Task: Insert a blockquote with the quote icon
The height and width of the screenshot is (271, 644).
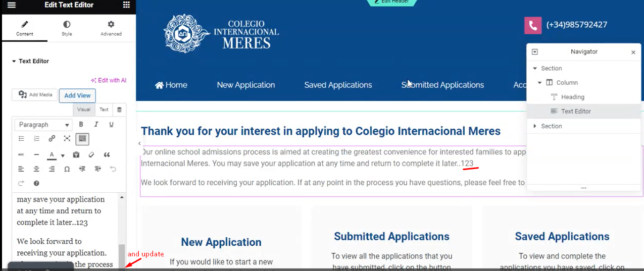Action: [107, 155]
